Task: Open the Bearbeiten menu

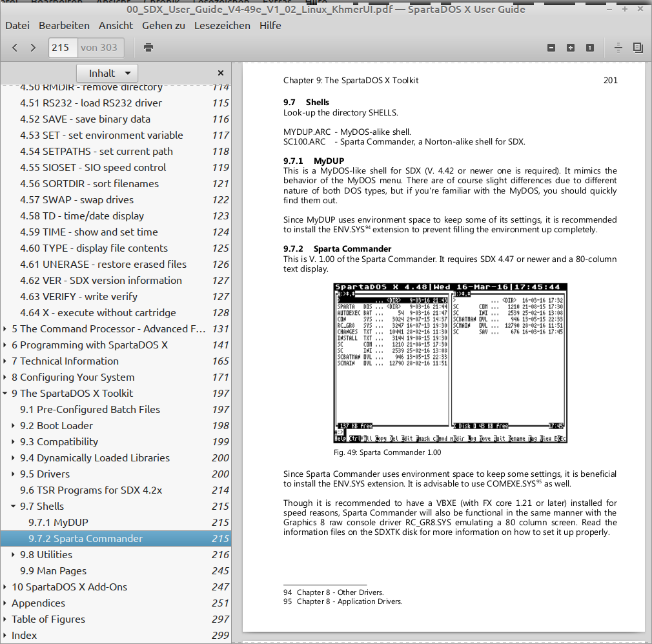Action: coord(64,26)
